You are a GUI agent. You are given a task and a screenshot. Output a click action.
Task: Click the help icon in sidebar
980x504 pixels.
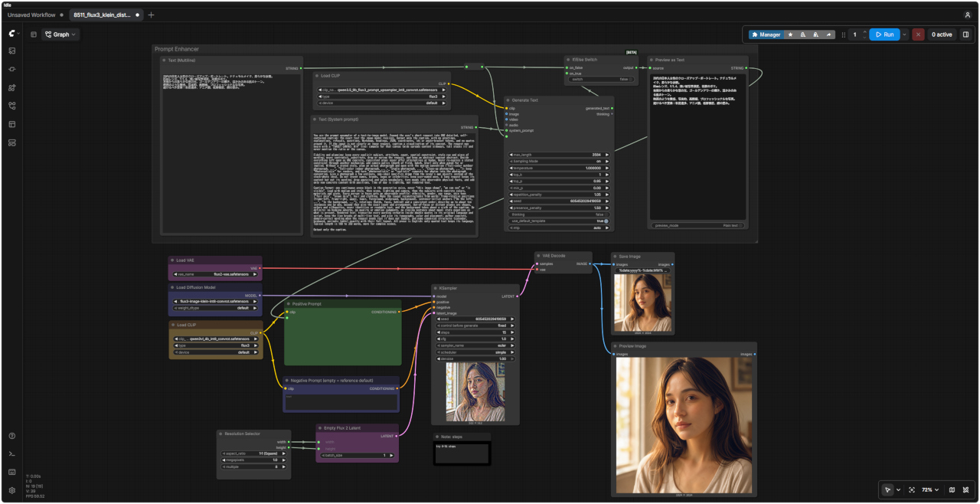coord(12,436)
